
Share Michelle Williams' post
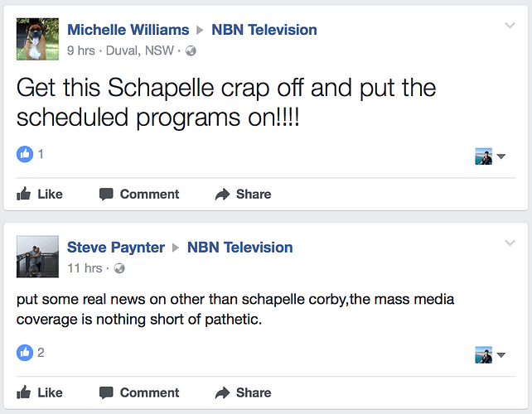(x=243, y=194)
